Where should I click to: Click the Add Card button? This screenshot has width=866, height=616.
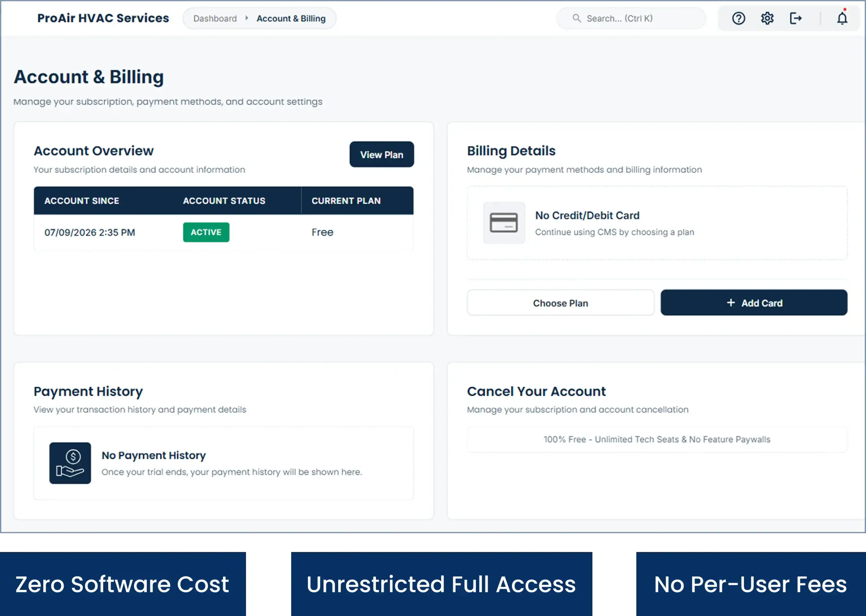click(754, 303)
